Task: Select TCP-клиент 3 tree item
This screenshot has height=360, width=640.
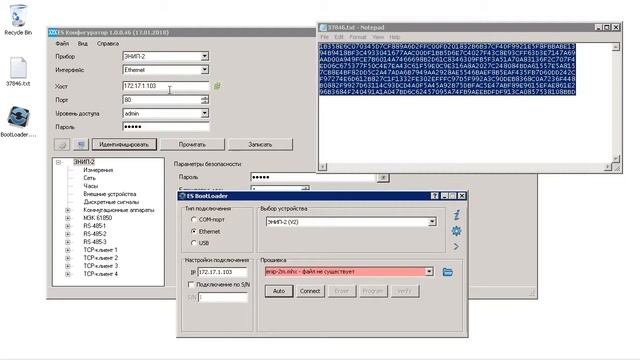Action: click(100, 266)
